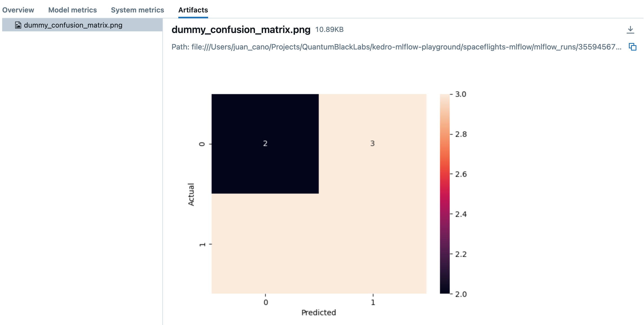The image size is (644, 325).
Task: Copy the artifact file path
Action: click(632, 47)
